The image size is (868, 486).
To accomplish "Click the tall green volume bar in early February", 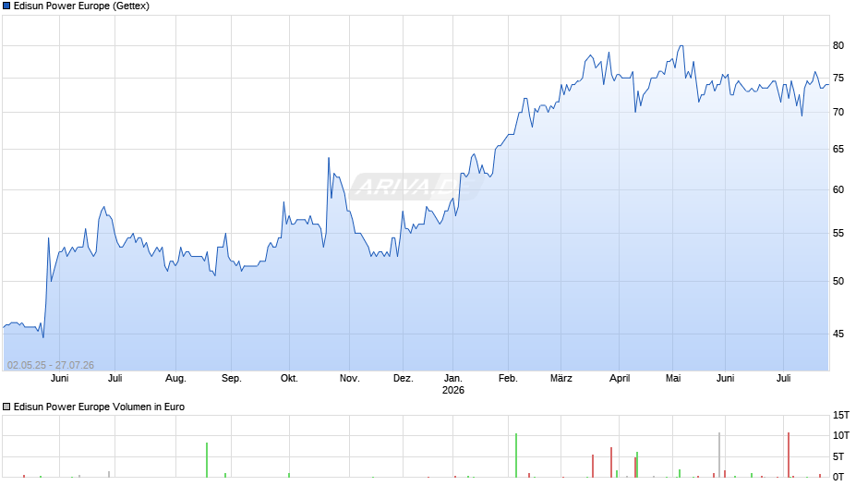I will tap(516, 456).
